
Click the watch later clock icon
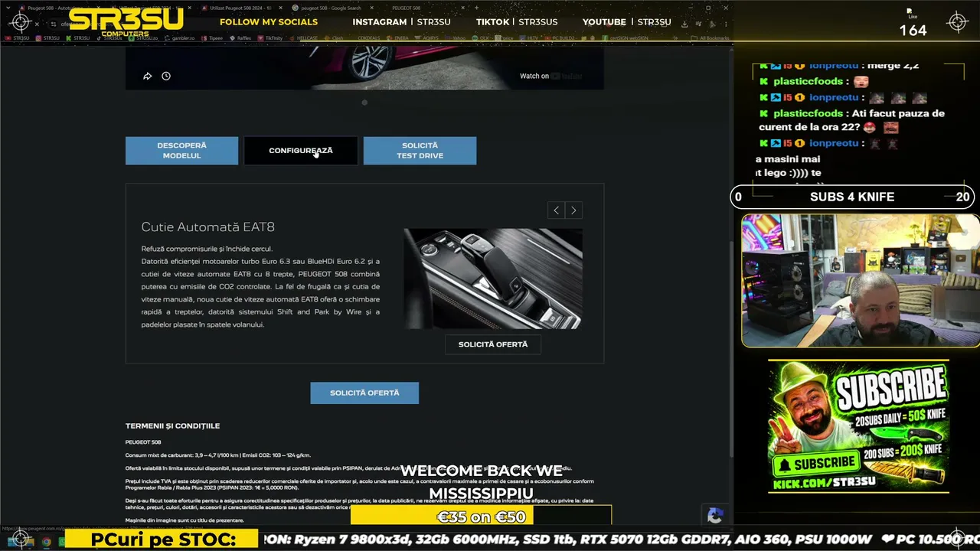click(166, 76)
